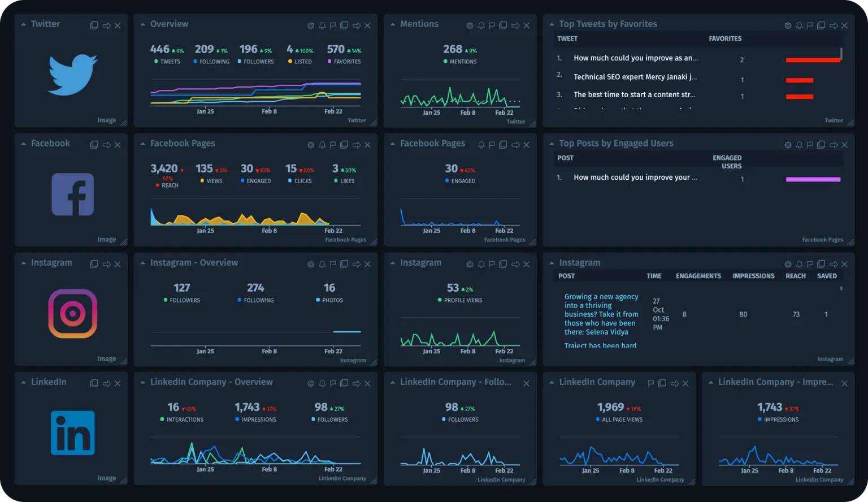Close the LinkedIn Company - Follo... widget
Screen dimensions: 868x502
[x=526, y=383]
